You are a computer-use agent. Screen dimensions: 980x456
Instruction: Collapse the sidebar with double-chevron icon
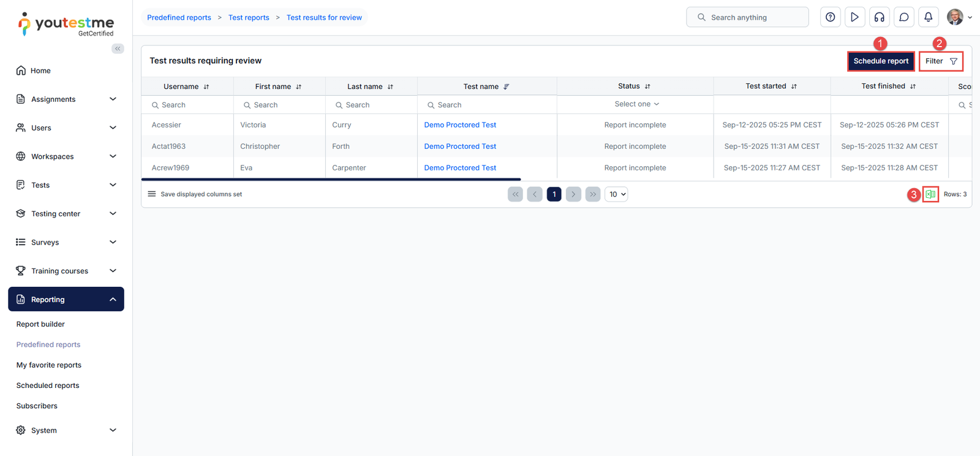(118, 48)
